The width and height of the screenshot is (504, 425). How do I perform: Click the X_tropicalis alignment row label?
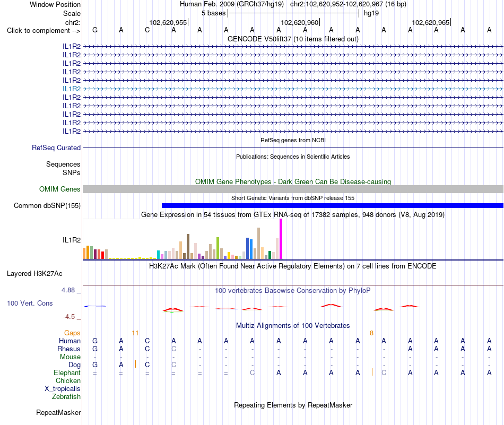click(63, 389)
